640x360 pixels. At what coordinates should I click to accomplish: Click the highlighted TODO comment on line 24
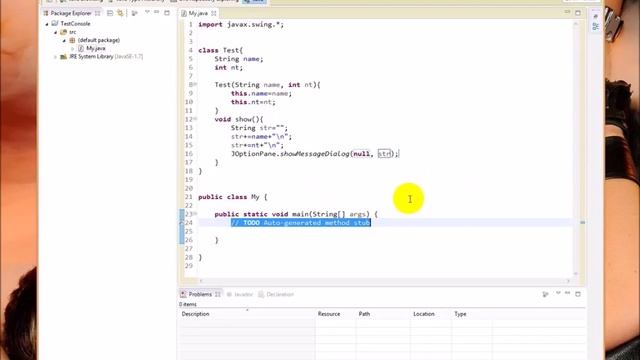pos(301,222)
